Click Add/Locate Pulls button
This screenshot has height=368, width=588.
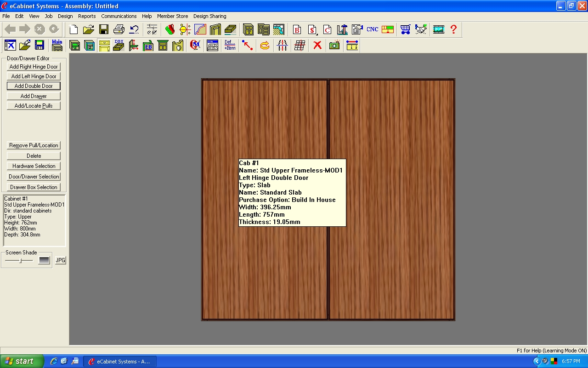pyautogui.click(x=34, y=106)
